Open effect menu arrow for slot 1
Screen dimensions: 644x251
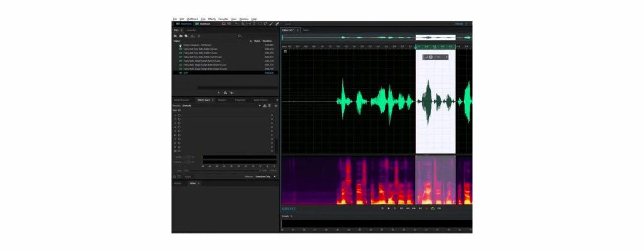(272, 115)
